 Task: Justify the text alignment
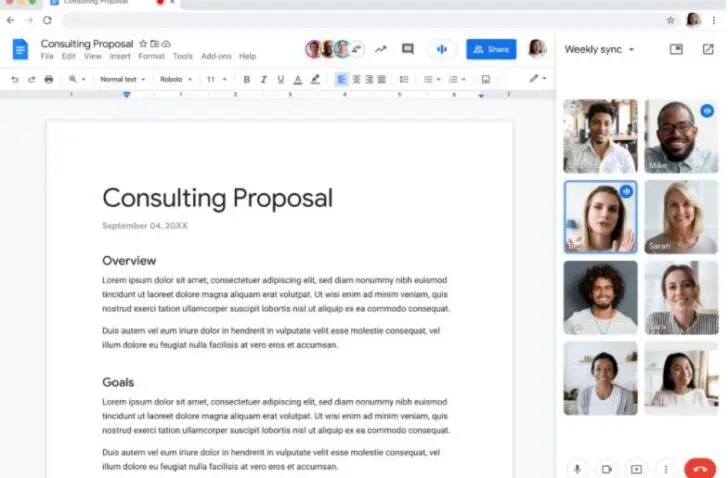click(x=382, y=79)
